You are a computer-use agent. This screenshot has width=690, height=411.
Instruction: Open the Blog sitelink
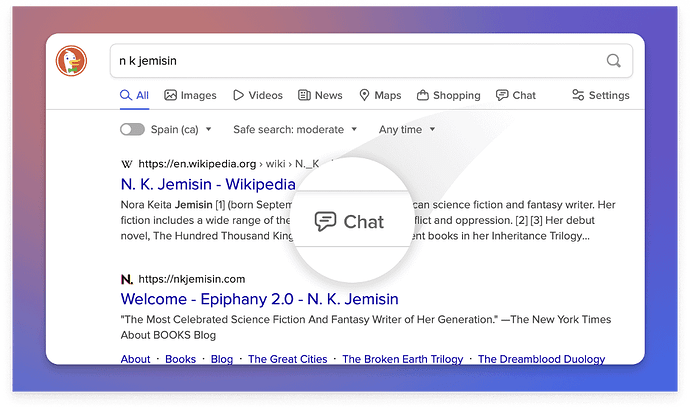222,359
